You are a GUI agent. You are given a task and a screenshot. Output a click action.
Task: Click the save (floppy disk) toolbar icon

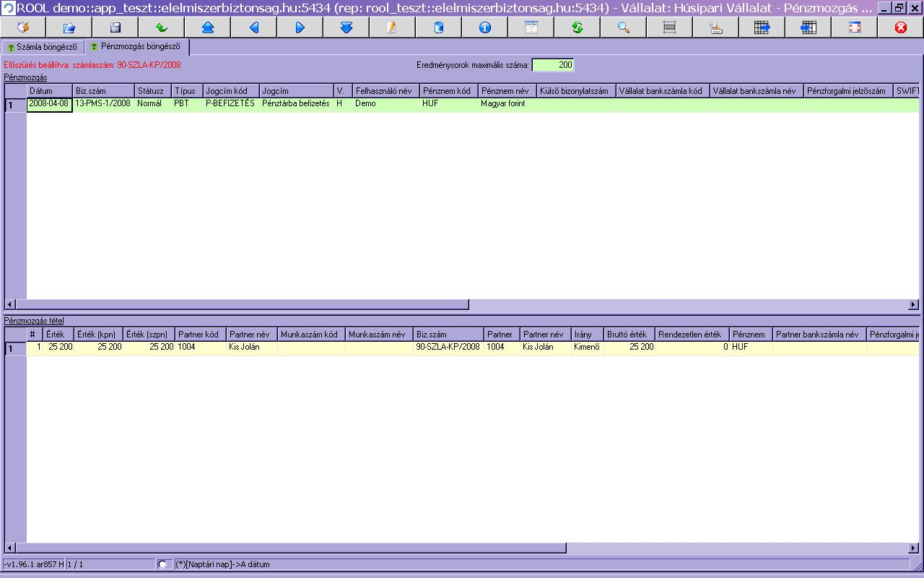(x=115, y=27)
